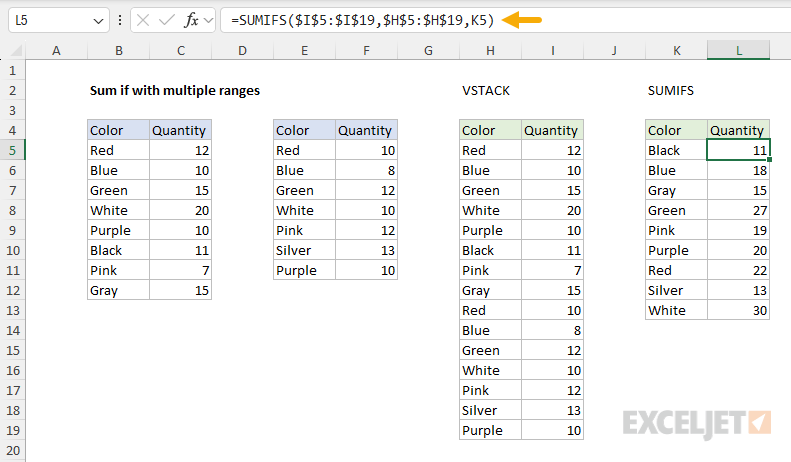Screen dimensions: 791x462
Task: Click cell L11 with value 22
Action: coord(739,270)
